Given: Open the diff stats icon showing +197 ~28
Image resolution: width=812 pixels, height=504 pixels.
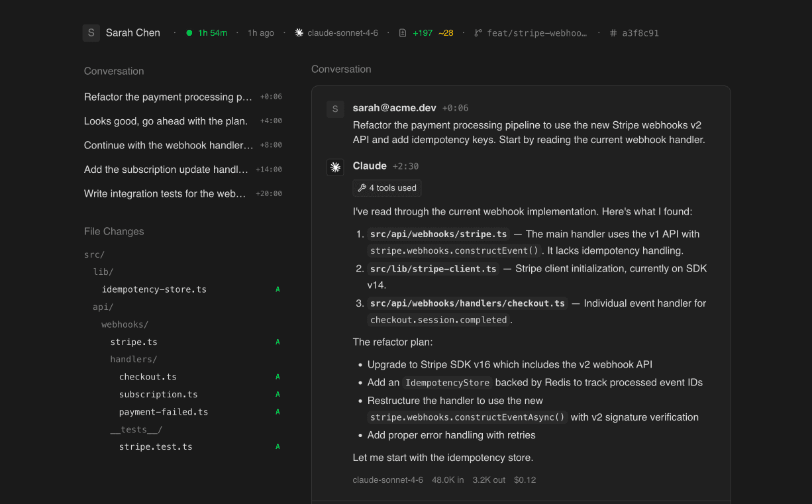Looking at the screenshot, I should coord(402,32).
